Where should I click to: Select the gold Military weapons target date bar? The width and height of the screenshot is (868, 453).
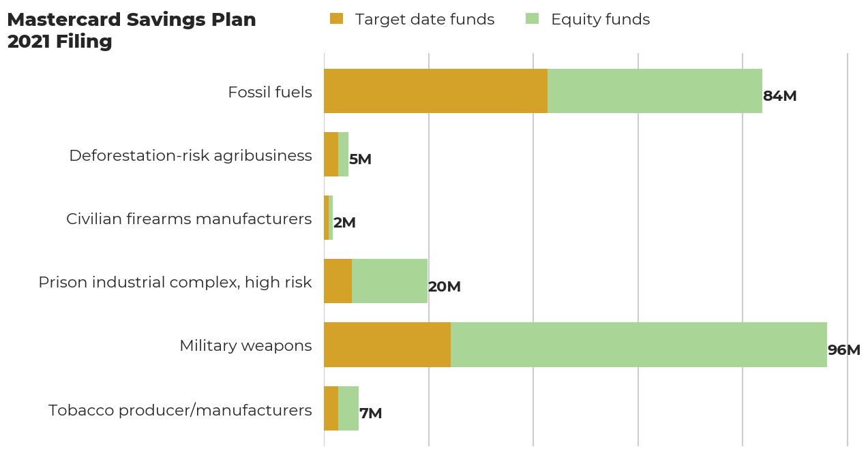(387, 345)
